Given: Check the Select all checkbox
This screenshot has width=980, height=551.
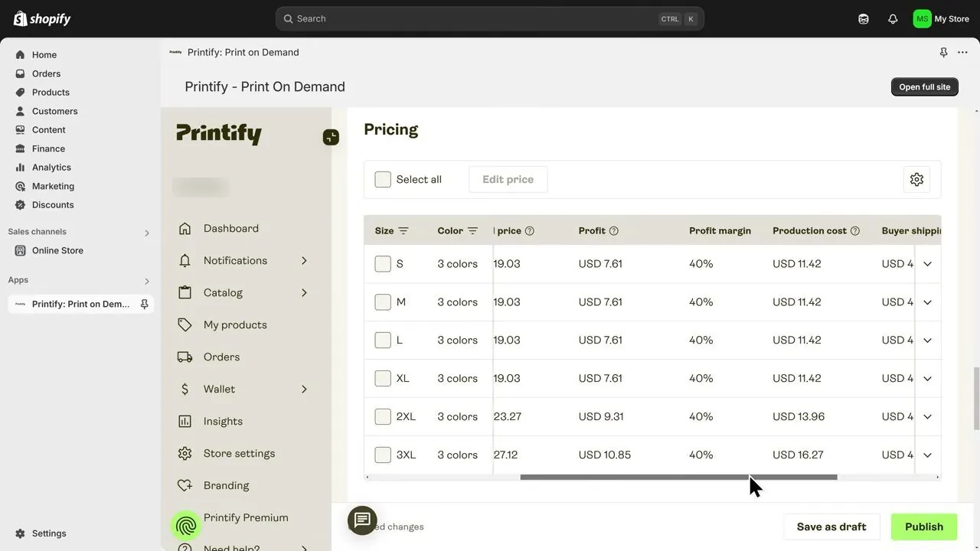Looking at the screenshot, I should click(x=383, y=179).
